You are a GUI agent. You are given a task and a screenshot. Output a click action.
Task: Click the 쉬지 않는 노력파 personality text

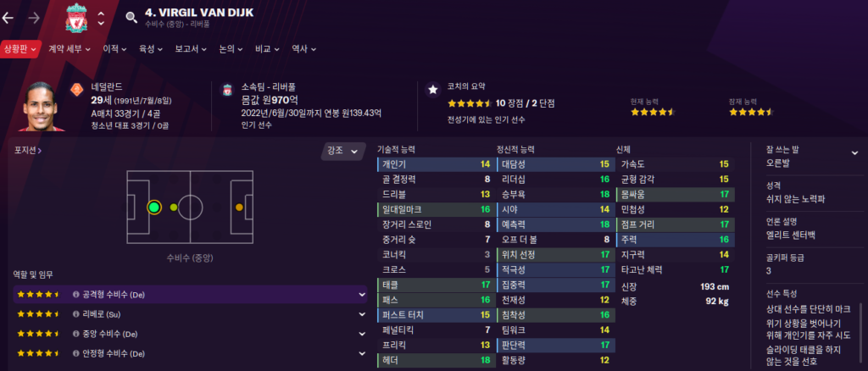tap(795, 199)
